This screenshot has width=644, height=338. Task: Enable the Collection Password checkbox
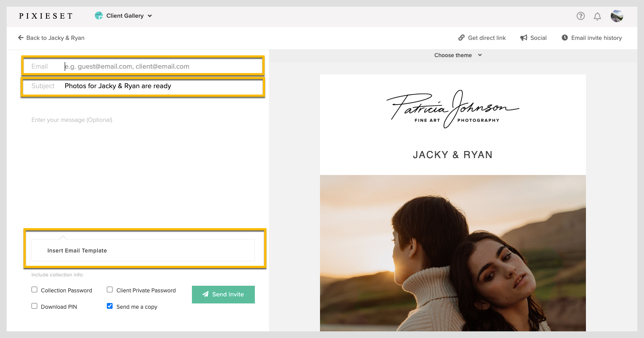(34, 290)
